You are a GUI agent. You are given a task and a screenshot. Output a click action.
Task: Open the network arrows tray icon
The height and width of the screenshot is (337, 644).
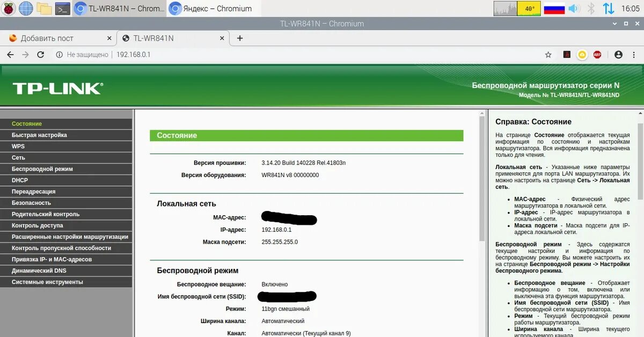coord(609,9)
